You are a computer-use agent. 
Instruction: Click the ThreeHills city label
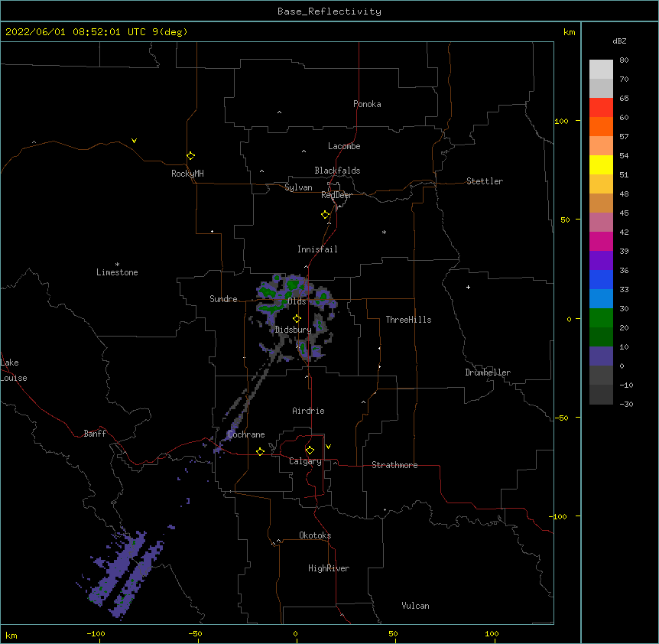[408, 320]
